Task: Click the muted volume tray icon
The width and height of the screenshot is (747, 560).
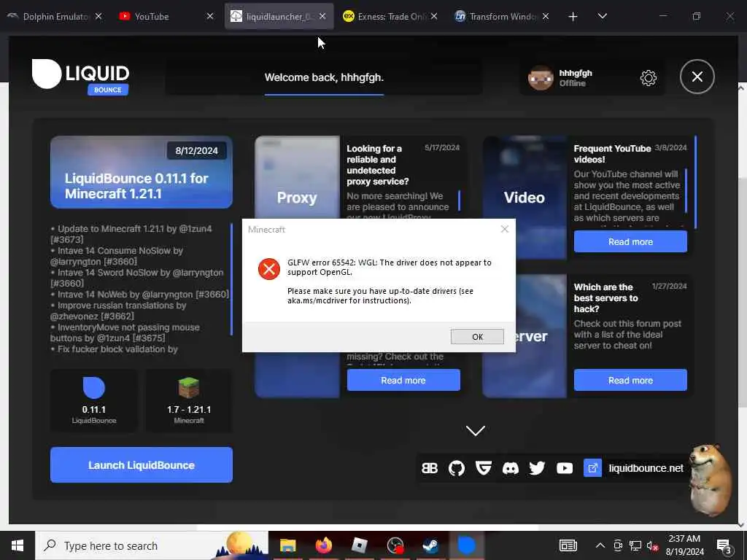Action: click(x=653, y=545)
